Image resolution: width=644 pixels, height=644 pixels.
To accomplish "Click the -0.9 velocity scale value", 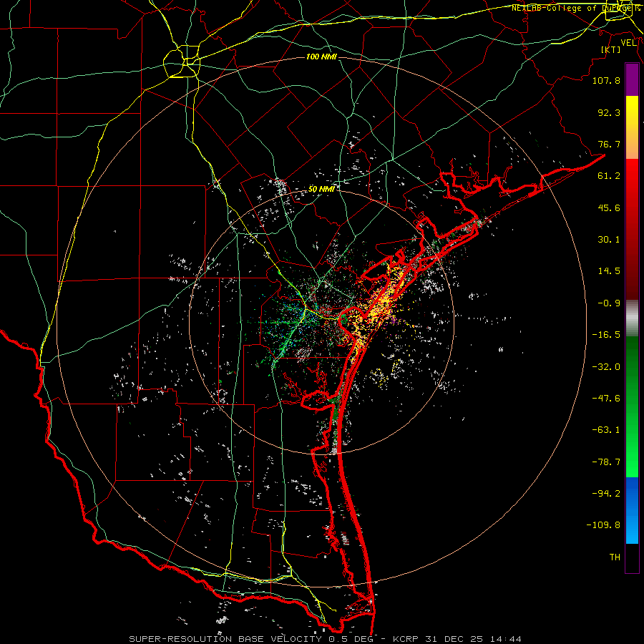I will coord(609,303).
